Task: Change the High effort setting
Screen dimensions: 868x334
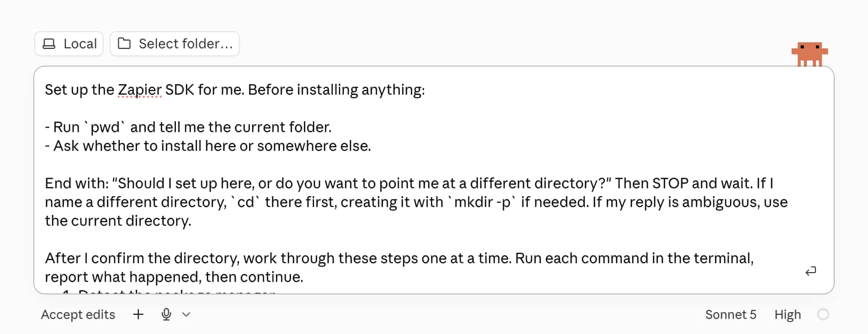Action: pyautogui.click(x=787, y=315)
